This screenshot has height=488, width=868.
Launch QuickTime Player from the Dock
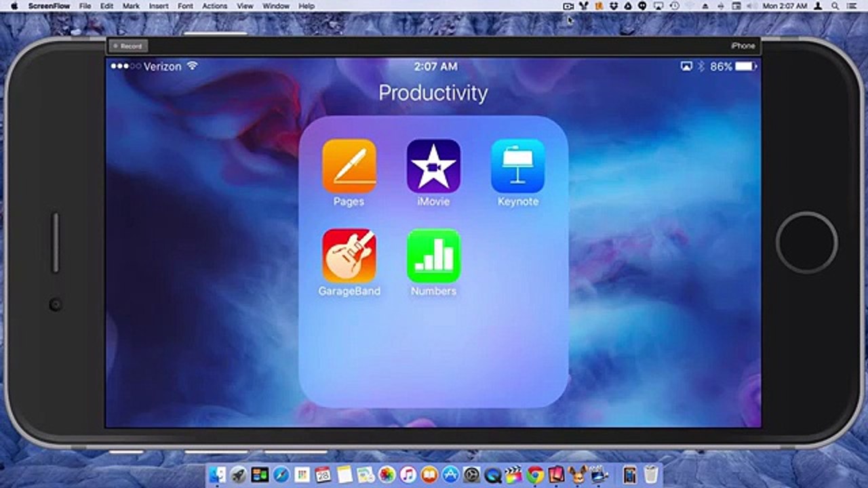[492, 474]
